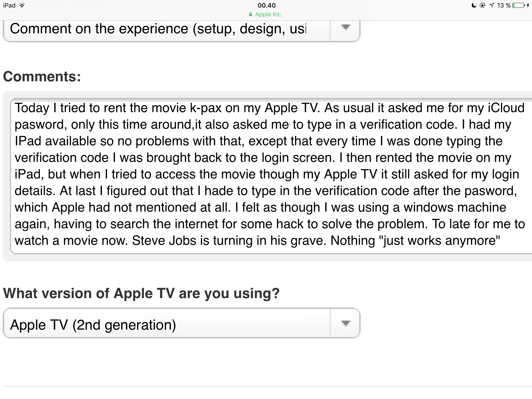Tap the location services arrow icon
The image size is (532, 399).
point(491,5)
